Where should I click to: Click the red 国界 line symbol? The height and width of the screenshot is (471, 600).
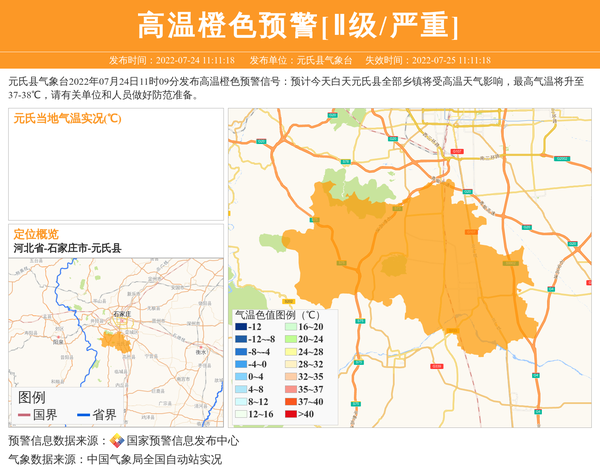tap(25, 415)
